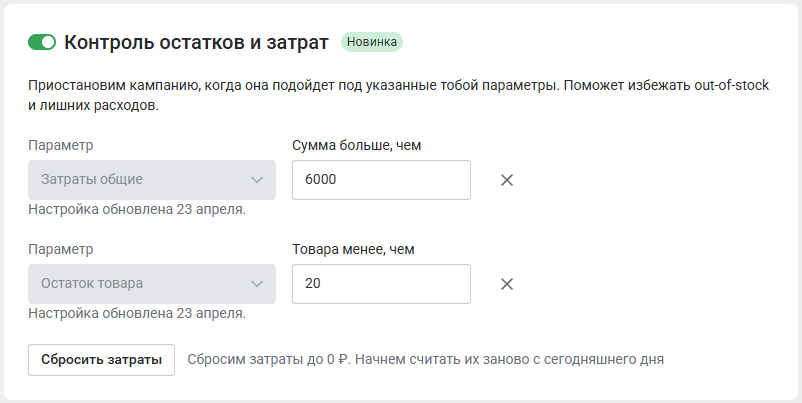This screenshot has height=403, width=802.
Task: Click the description text mentioning out-of-stock
Action: 398,95
